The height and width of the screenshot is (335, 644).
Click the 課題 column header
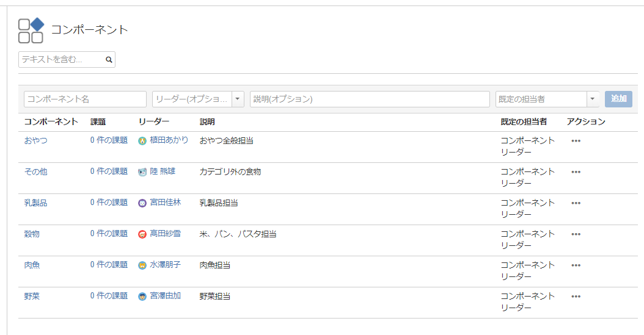(x=98, y=122)
